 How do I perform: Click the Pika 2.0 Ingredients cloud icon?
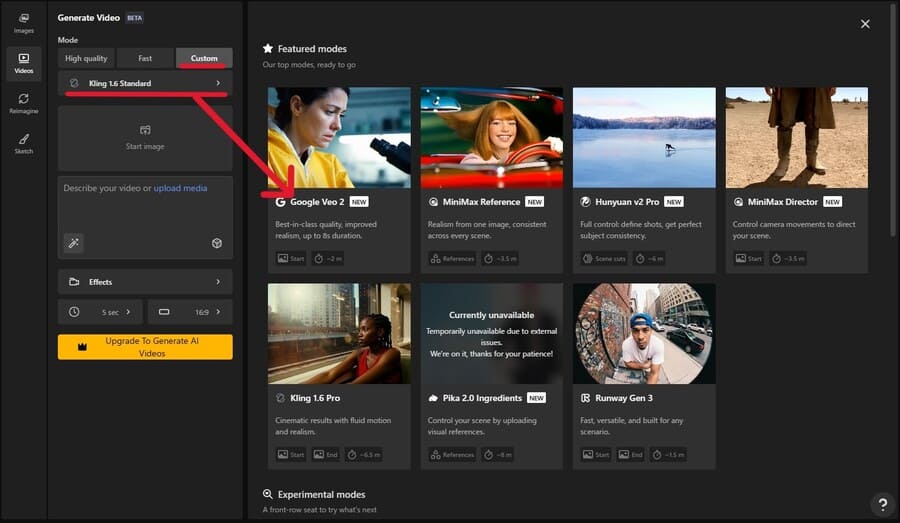click(433, 398)
